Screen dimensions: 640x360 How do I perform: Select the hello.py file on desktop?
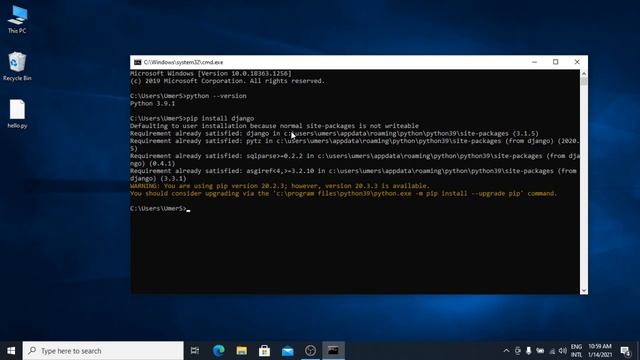point(17,114)
